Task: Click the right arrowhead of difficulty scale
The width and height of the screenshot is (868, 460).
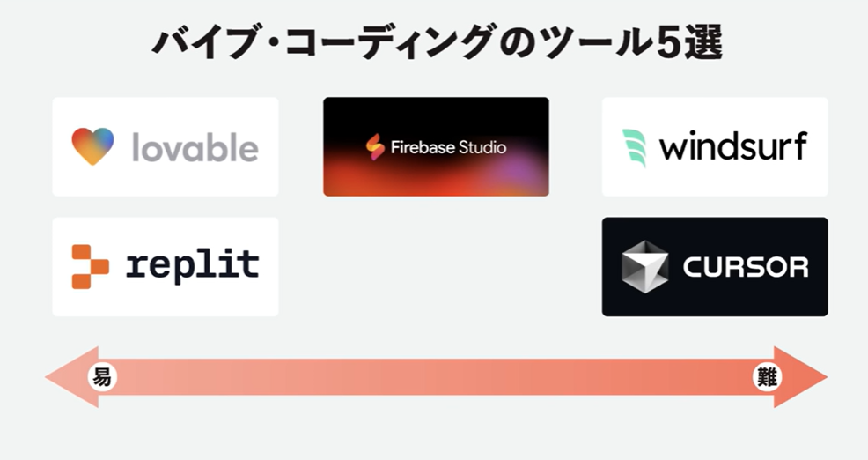Action: coord(799,377)
